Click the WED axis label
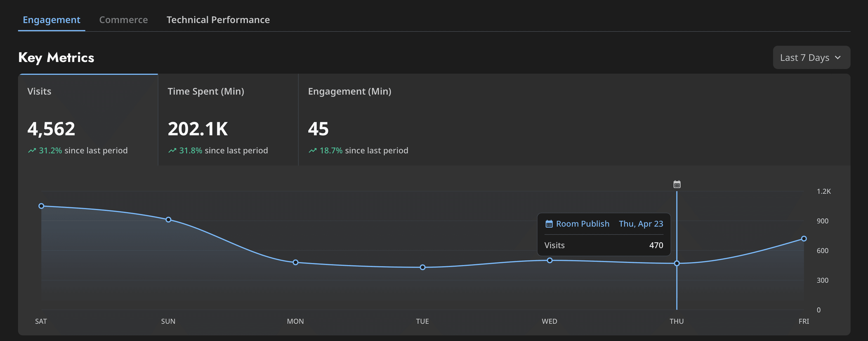868x341 pixels. [550, 322]
